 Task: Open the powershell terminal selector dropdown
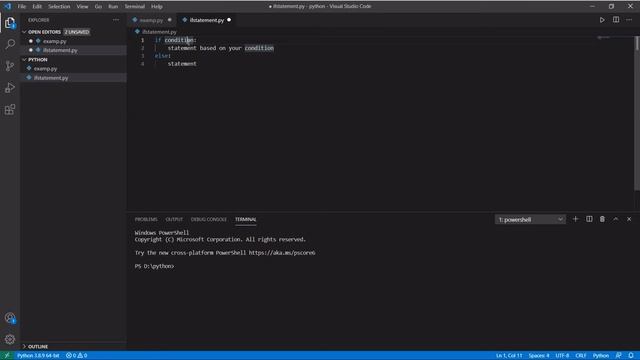pos(530,220)
